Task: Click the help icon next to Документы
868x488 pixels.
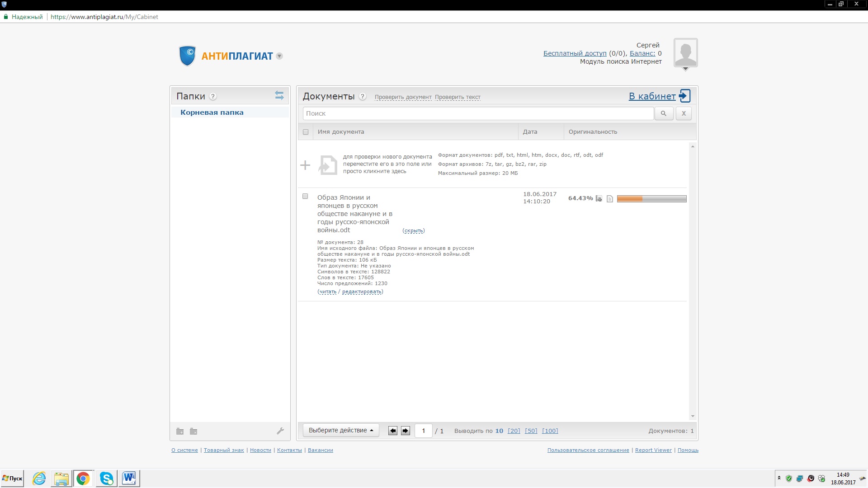Action: coord(362,96)
